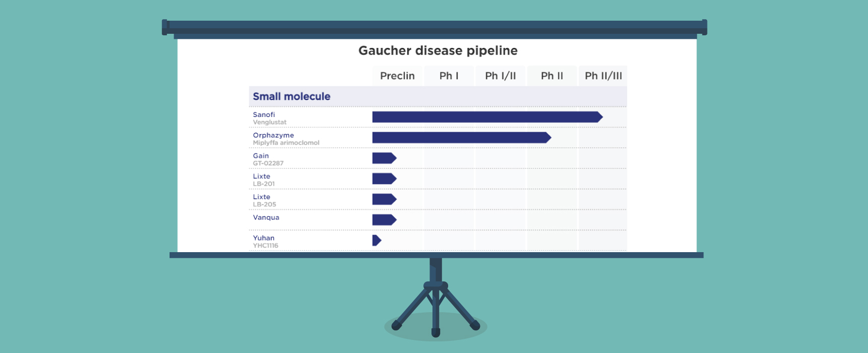Select the Ph I column header
This screenshot has height=353, width=868.
(449, 76)
